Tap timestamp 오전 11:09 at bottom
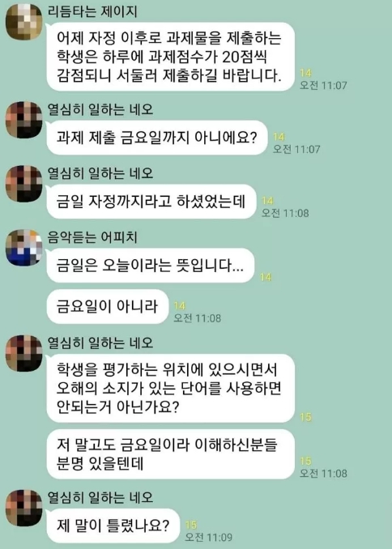This screenshot has height=549, width=392. click(209, 537)
